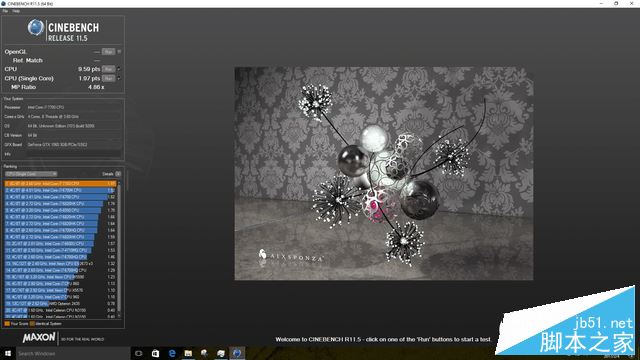Select ranking entry with score 1.12
This screenshot has width=640, height=360.
coord(60,284)
